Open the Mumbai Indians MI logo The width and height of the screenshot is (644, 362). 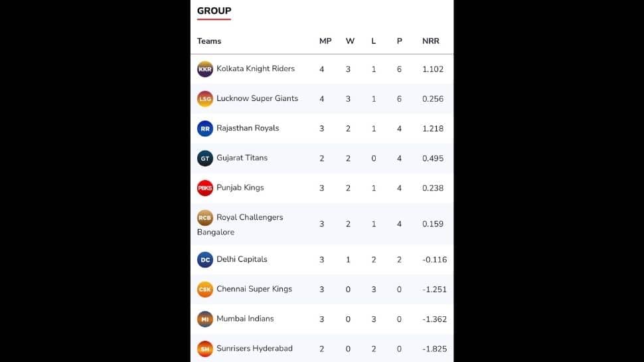(205, 319)
